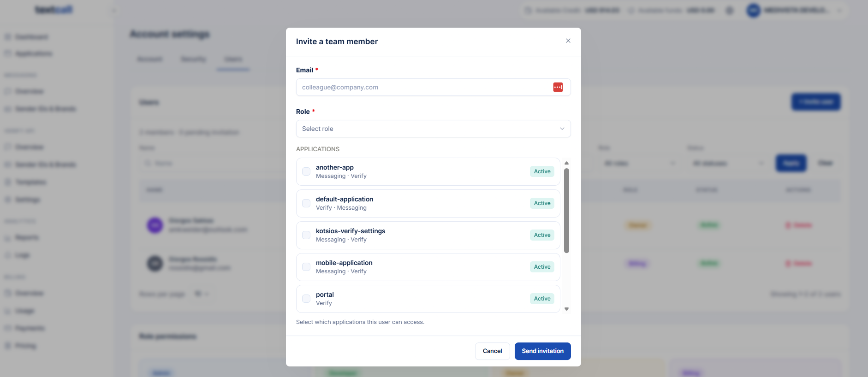Image resolution: width=868 pixels, height=377 pixels.
Task: Open the Select role dropdown
Action: tap(433, 129)
